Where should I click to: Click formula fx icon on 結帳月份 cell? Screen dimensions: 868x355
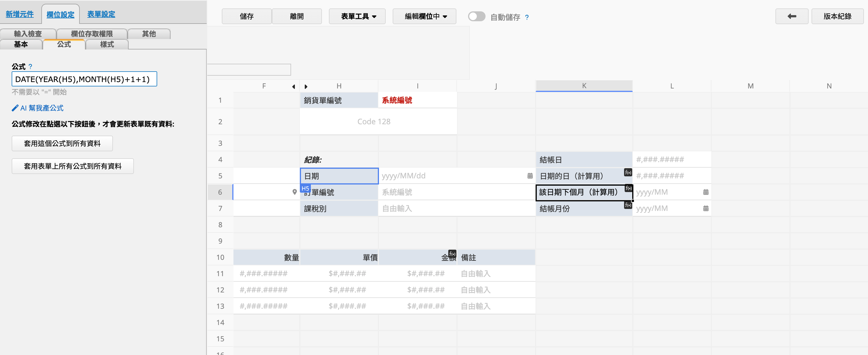pyautogui.click(x=628, y=205)
